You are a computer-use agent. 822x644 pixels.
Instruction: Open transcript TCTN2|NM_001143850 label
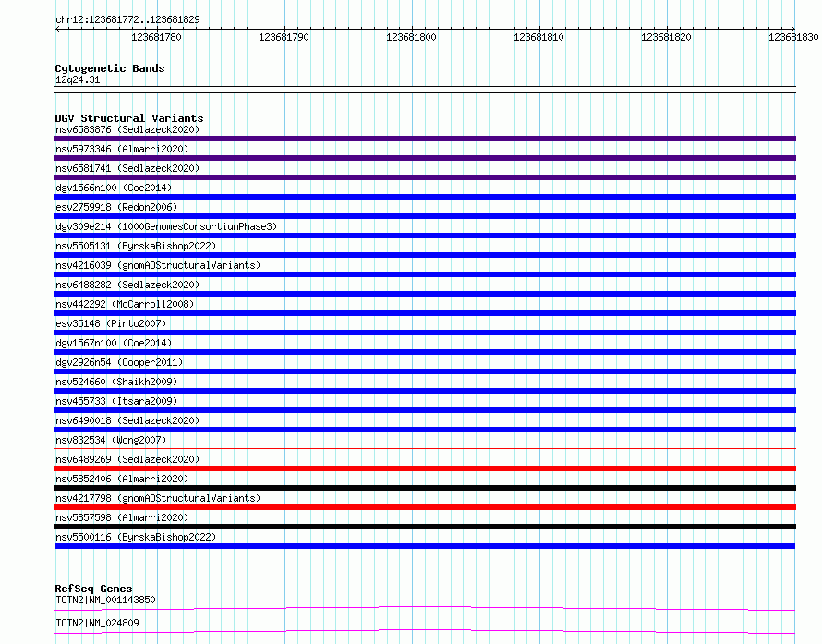105,600
